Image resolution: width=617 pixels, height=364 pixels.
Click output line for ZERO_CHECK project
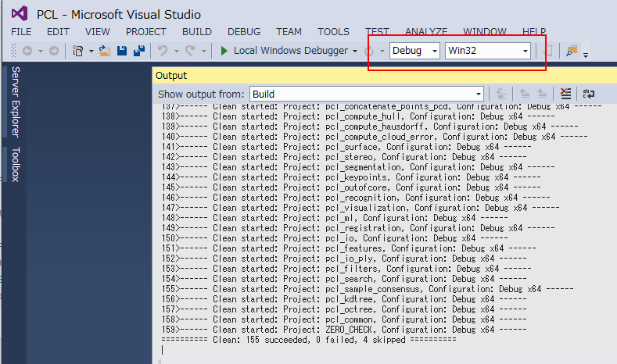tap(343, 330)
